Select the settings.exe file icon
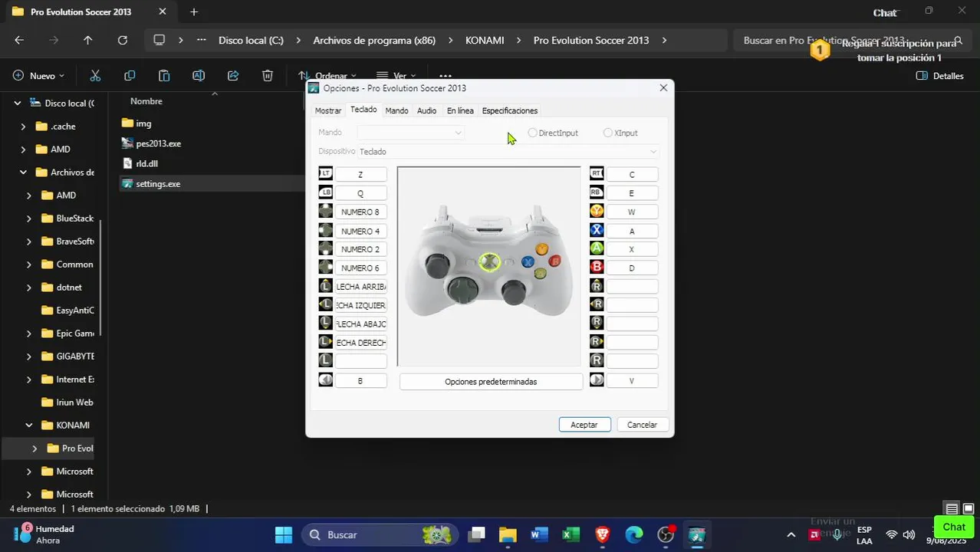Viewport: 980px width, 552px height. 127,183
